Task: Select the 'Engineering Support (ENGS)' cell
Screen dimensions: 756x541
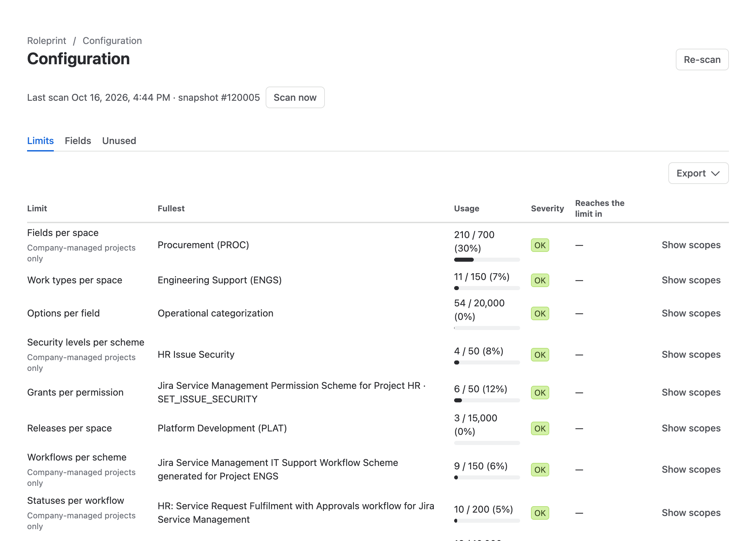Action: click(x=220, y=280)
